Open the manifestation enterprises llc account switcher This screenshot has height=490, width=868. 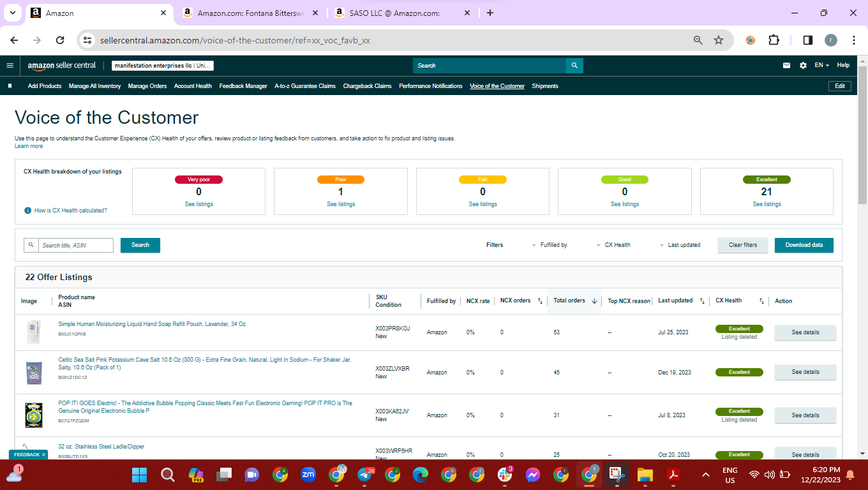pyautogui.click(x=163, y=66)
